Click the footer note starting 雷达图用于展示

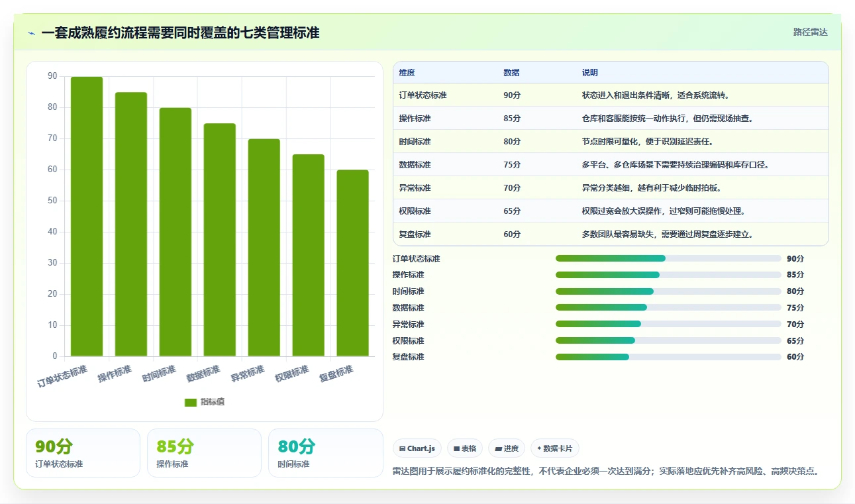point(608,472)
